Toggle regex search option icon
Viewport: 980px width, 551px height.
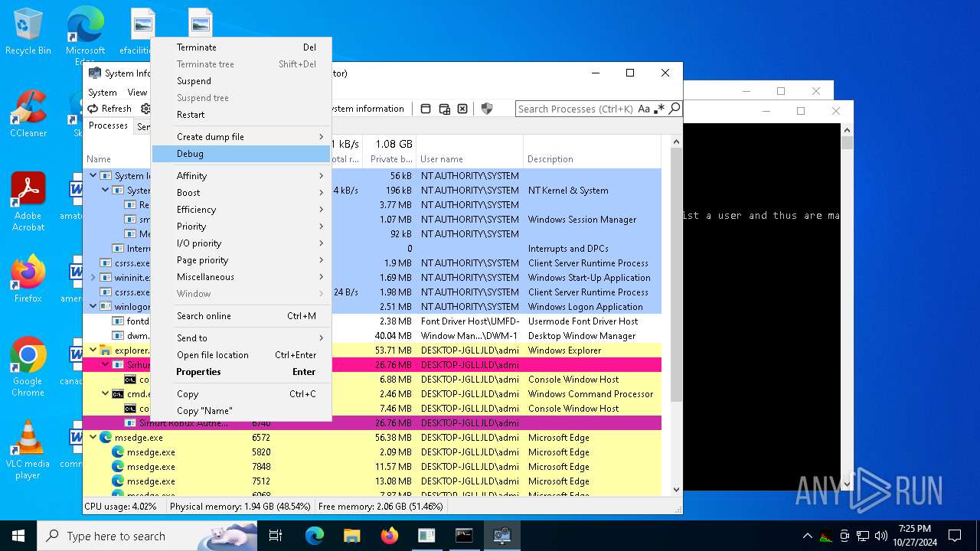[x=659, y=109]
